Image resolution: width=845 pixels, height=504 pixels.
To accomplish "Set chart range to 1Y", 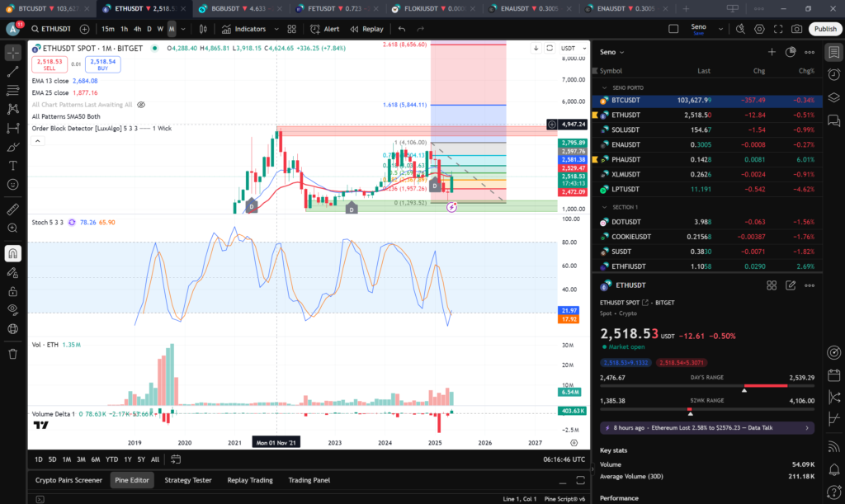I will pyautogui.click(x=128, y=459).
